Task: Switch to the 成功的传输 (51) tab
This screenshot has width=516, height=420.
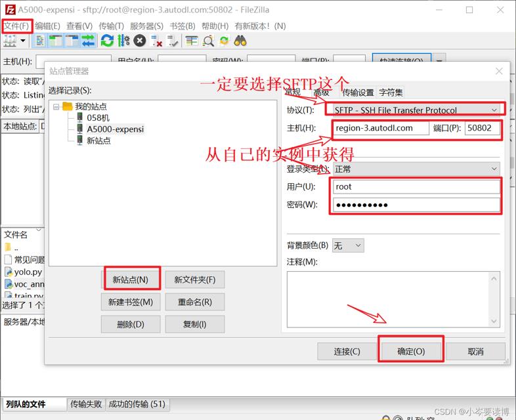Action: [x=137, y=404]
